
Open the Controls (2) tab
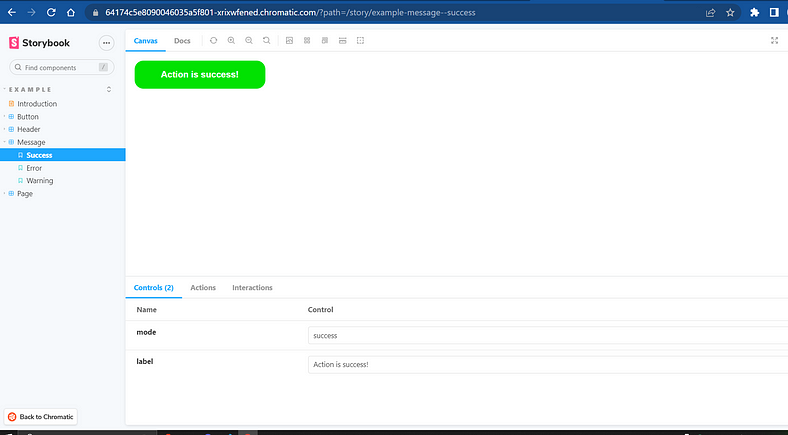coord(153,287)
